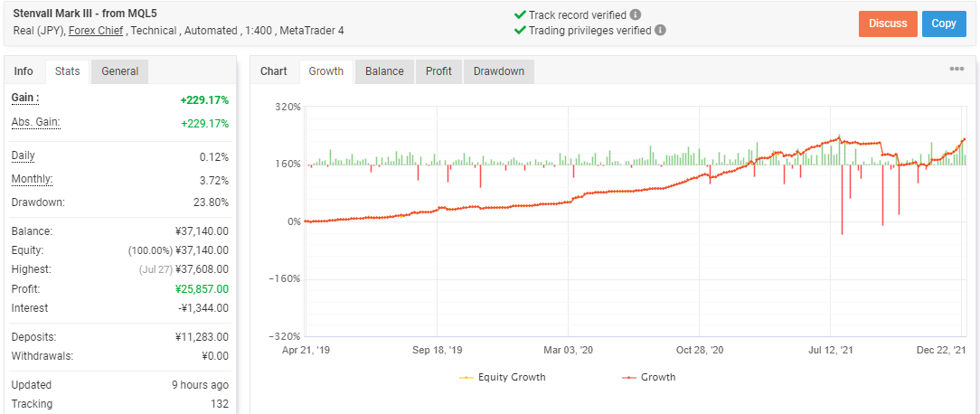Toggle the Equity Growth legend series
Viewport: 980px width, 414px height.
pyautogui.click(x=503, y=377)
